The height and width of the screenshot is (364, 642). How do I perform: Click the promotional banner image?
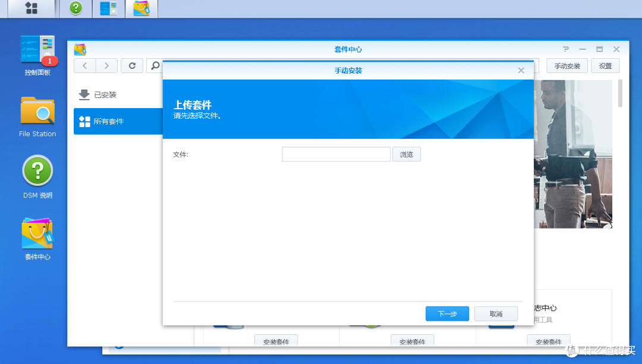(x=573, y=154)
